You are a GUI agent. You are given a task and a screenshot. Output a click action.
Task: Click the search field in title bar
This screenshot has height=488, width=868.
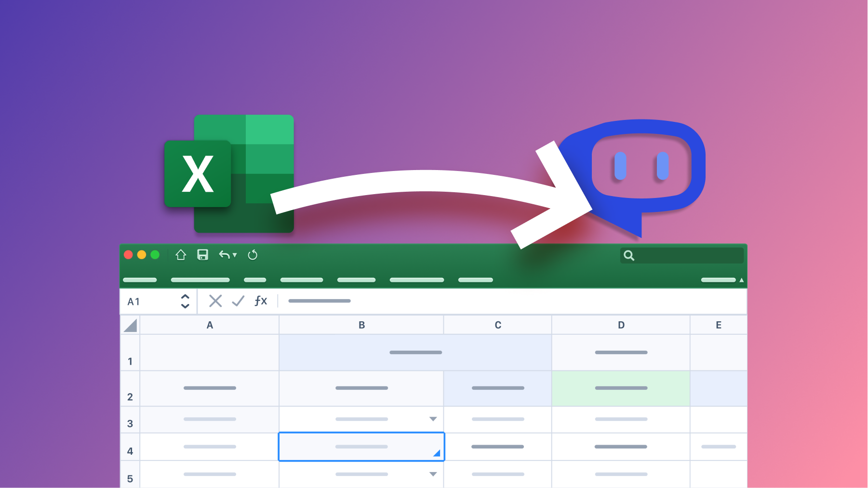681,255
